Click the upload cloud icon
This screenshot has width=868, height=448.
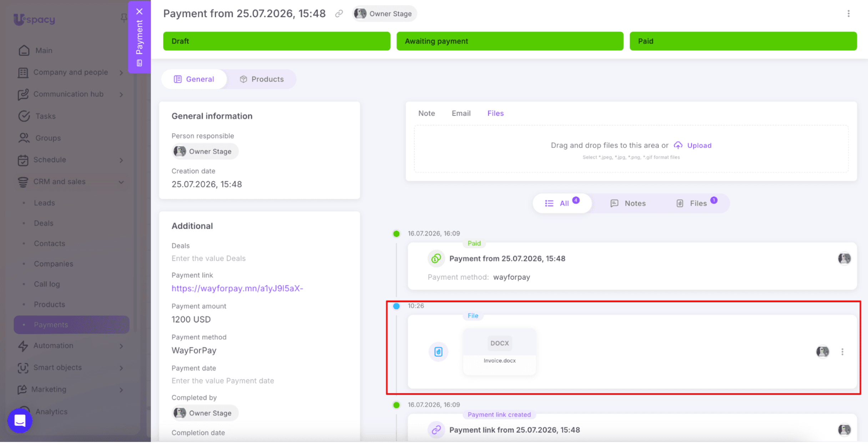point(678,145)
